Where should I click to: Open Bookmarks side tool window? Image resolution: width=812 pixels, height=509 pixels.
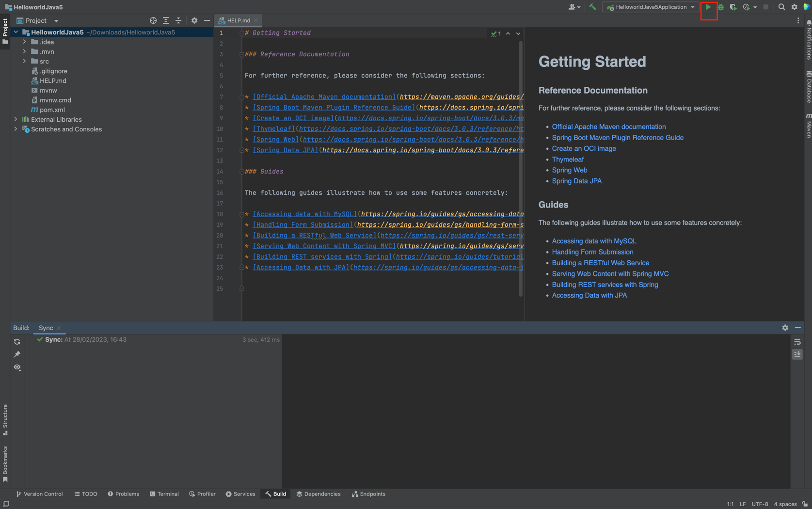5,464
